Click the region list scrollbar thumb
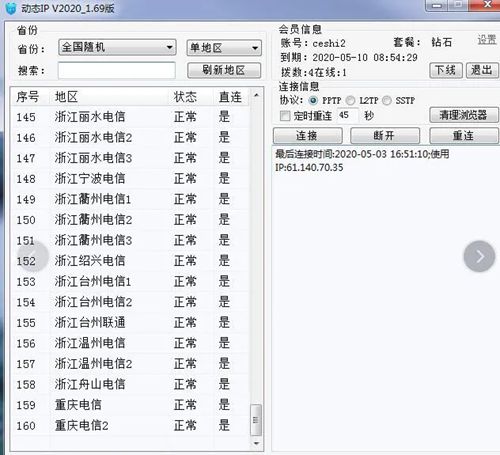The image size is (500, 455). pyautogui.click(x=256, y=420)
